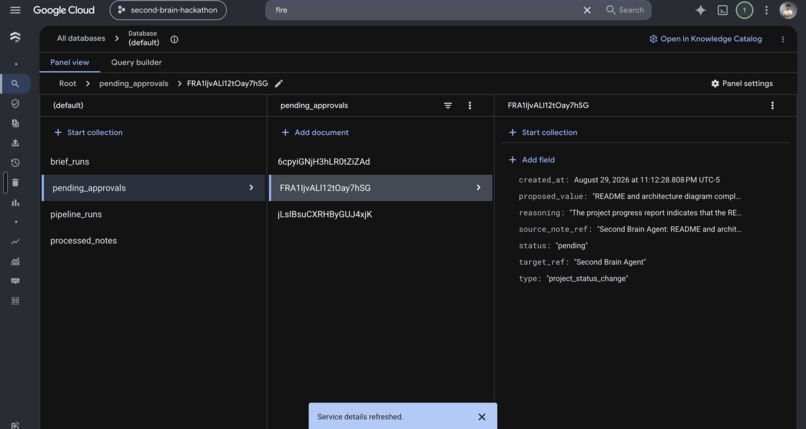Switch to the Panel view tab
This screenshot has height=429, width=806.
pyautogui.click(x=70, y=62)
